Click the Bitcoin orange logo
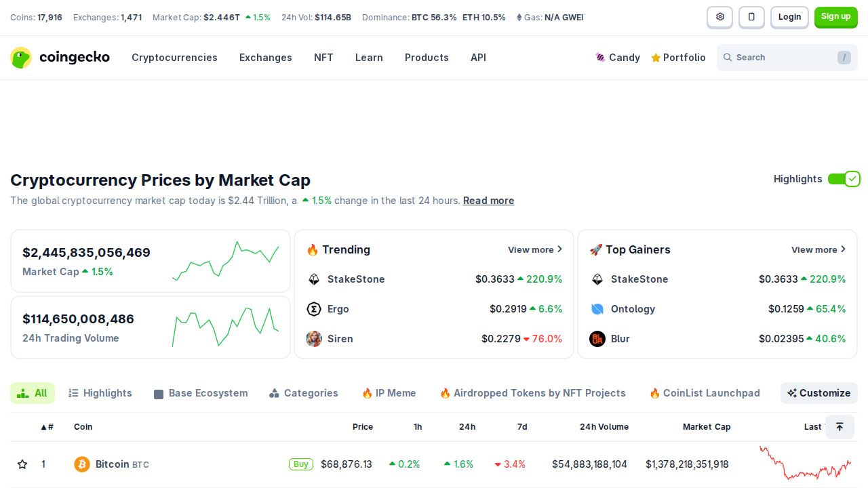Image resolution: width=868 pixels, height=488 pixels. tap(82, 464)
